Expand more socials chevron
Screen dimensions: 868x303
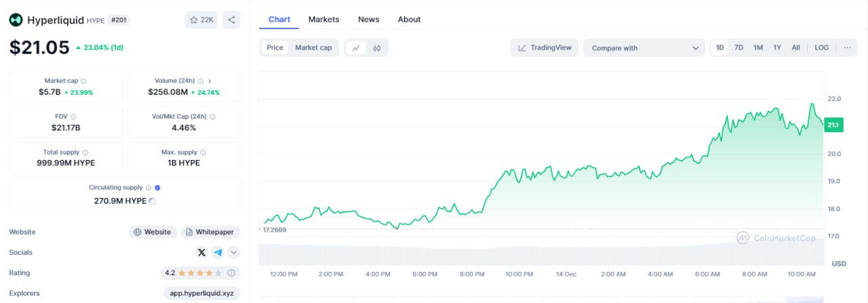coord(233,252)
